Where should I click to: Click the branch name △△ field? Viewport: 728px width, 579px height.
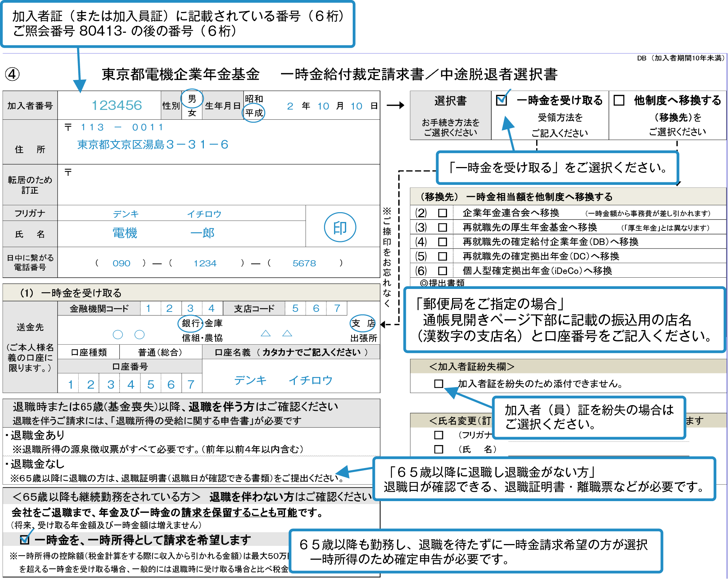pyautogui.click(x=277, y=333)
